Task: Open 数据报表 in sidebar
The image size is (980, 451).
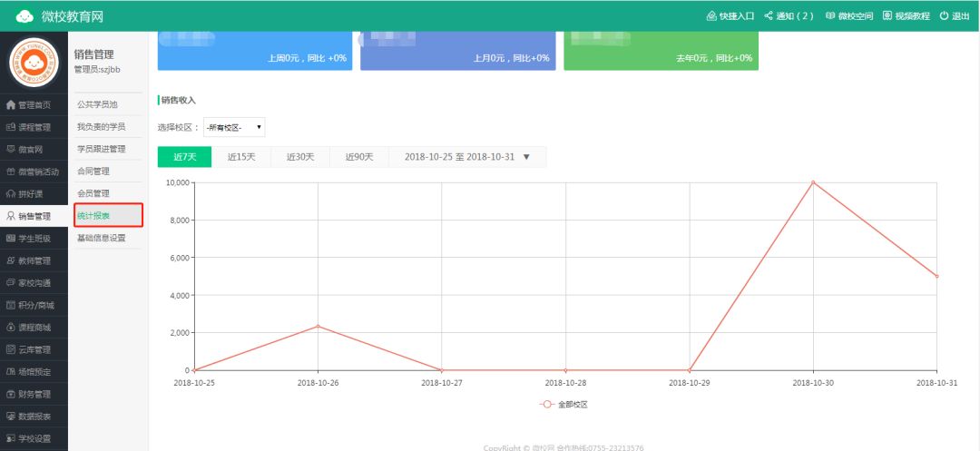Action: pos(34,416)
